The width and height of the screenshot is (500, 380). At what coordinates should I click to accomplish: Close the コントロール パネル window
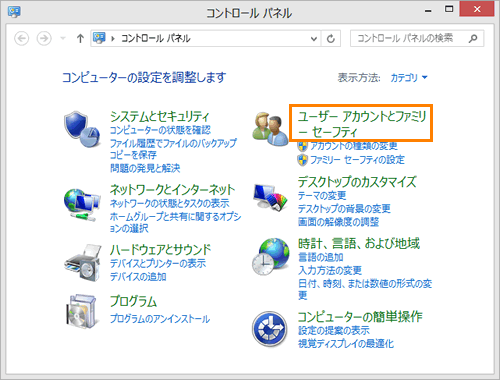point(477,9)
